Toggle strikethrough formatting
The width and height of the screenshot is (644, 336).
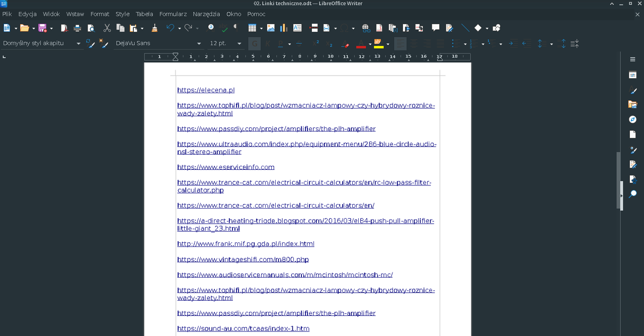point(299,43)
